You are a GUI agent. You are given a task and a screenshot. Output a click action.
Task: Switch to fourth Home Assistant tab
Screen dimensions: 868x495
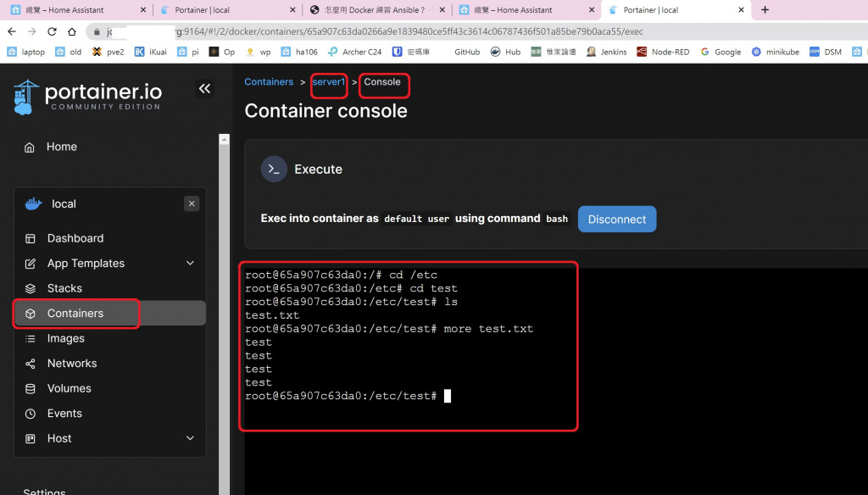point(526,9)
